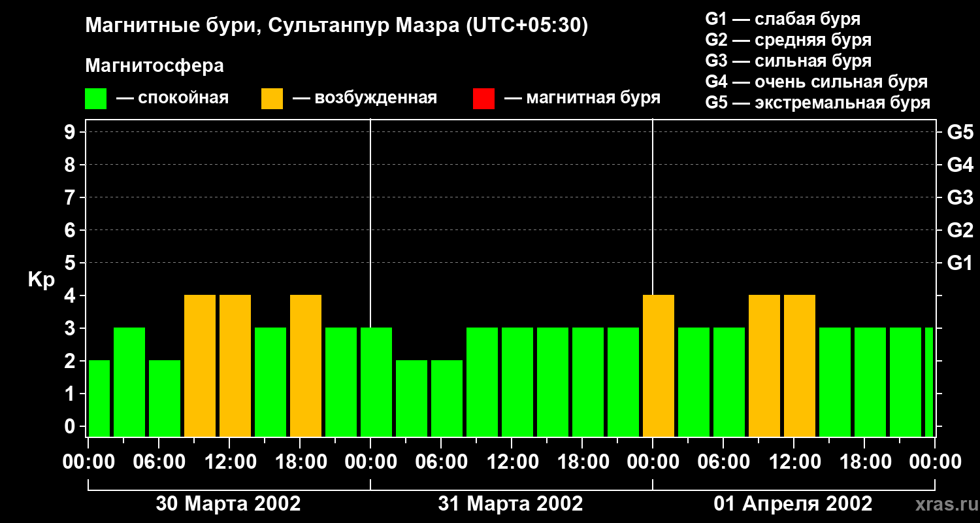Click the '— спокойная' legend label
Viewport: 980px width, 523px height.
coord(172,98)
